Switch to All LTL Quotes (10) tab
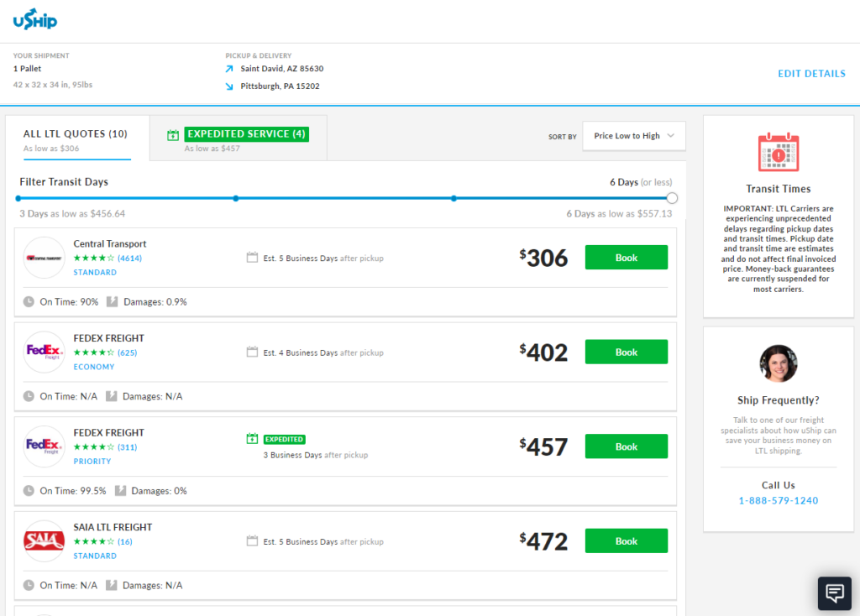860x616 pixels. (x=76, y=140)
